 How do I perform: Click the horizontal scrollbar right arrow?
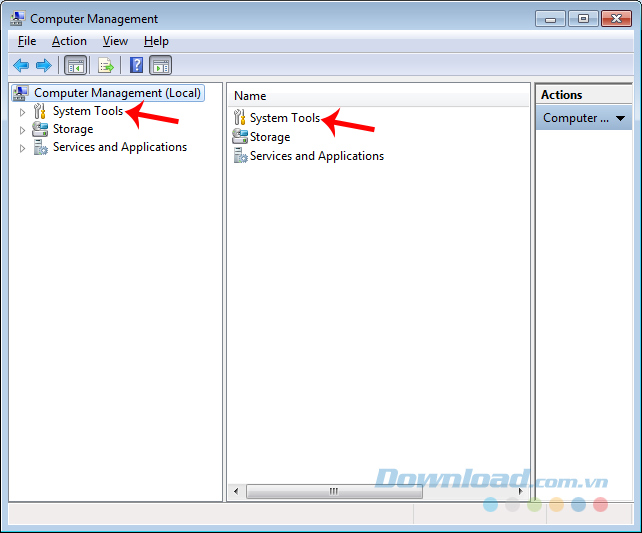click(520, 491)
